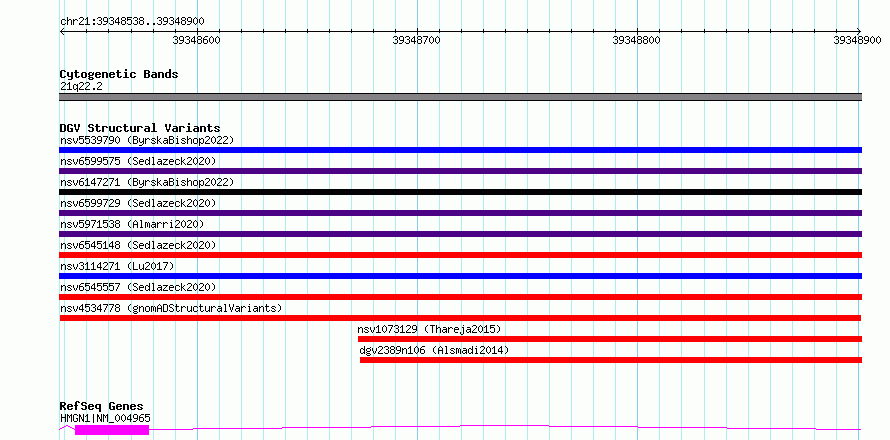Screen dimensions: 890x440
Task: Click label nsv6599729 (Sedlazeck2020)
Action: coord(138,203)
